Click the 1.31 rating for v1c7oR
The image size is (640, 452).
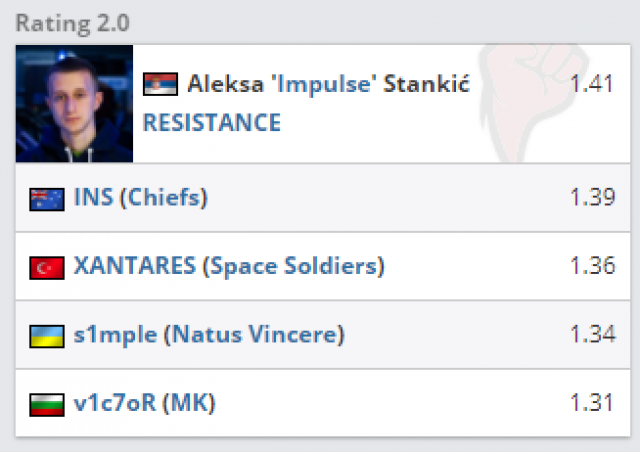click(x=591, y=404)
